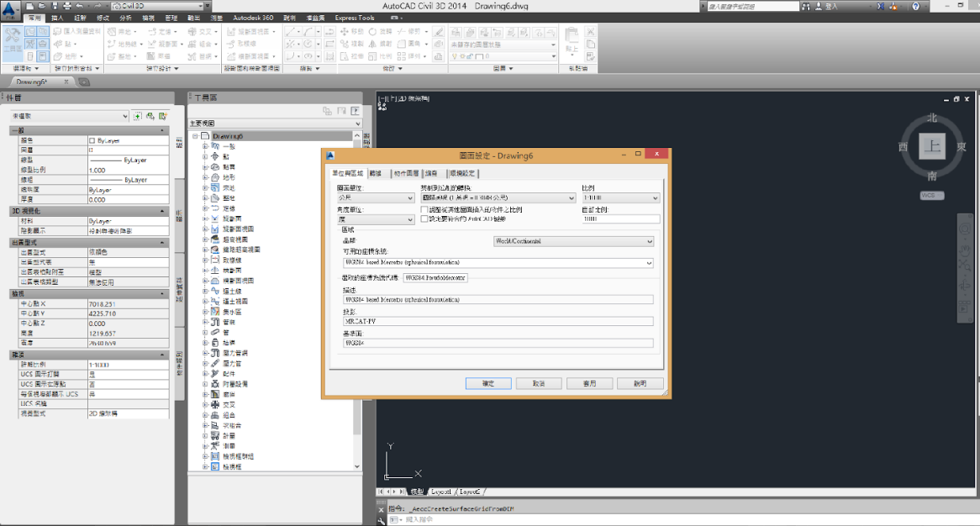Click the Plot printer icon in quick access

click(x=67, y=6)
